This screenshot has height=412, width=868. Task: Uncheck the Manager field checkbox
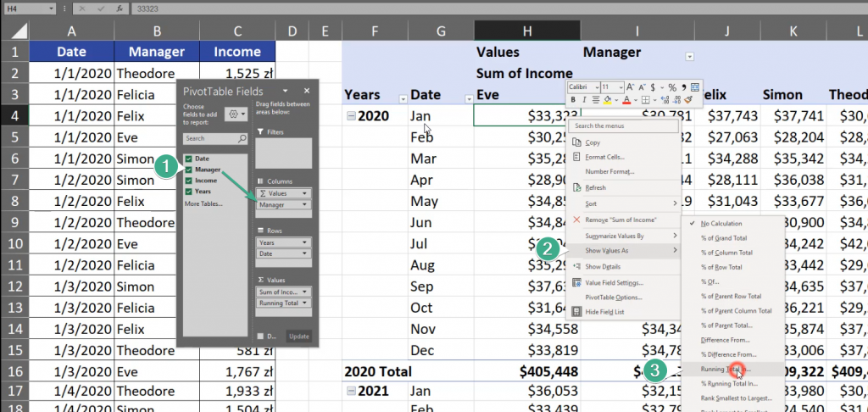pyautogui.click(x=189, y=170)
